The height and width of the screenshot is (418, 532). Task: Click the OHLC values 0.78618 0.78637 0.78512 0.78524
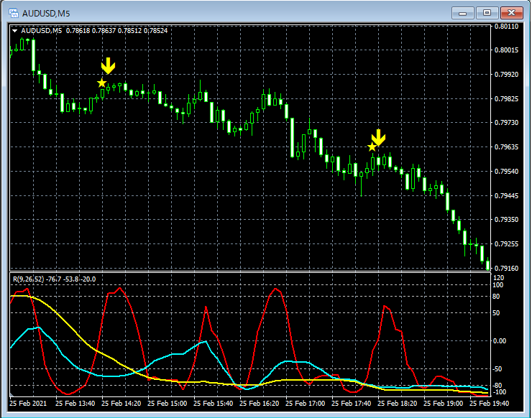pos(116,31)
